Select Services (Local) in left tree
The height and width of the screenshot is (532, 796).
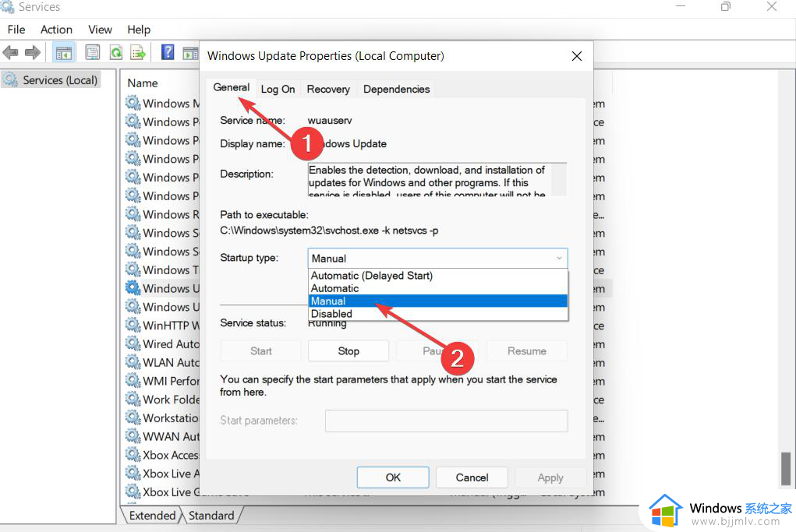pos(60,80)
